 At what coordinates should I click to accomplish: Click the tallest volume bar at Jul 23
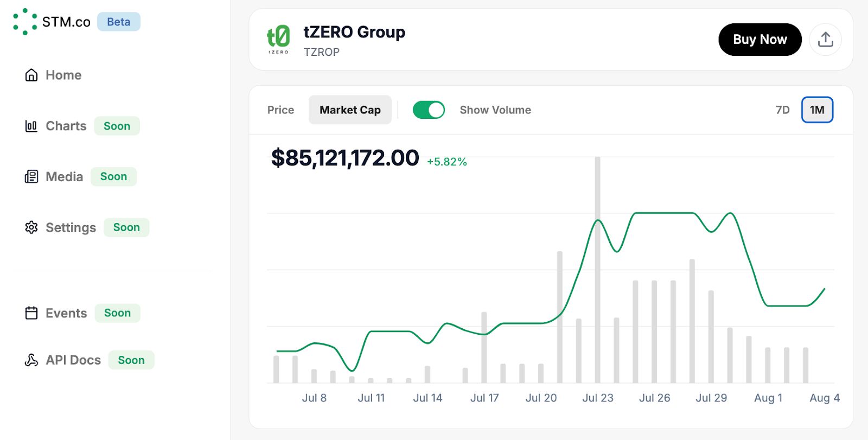(x=597, y=270)
